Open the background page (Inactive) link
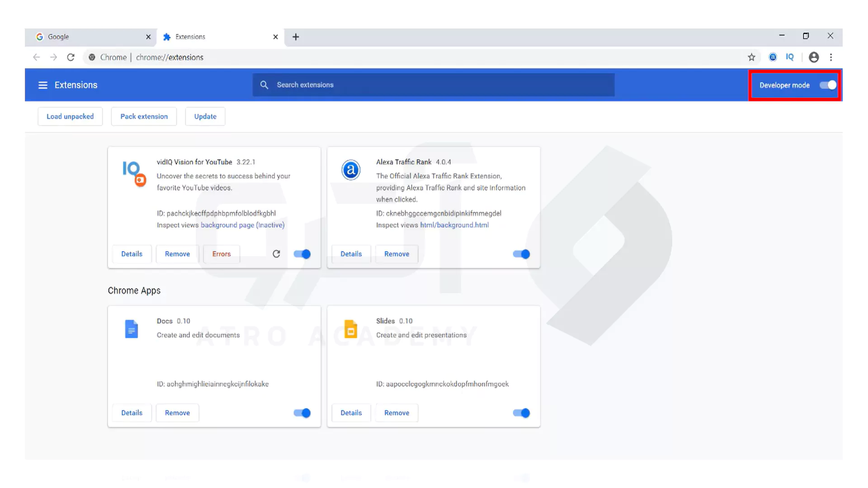Viewport: 868px width, 488px height. click(x=243, y=225)
